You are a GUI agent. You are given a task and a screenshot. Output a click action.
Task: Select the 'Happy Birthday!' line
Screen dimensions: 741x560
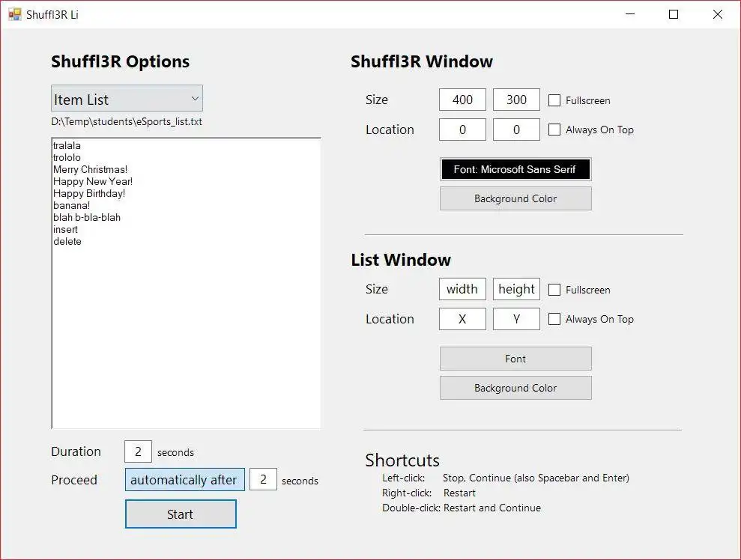(89, 194)
